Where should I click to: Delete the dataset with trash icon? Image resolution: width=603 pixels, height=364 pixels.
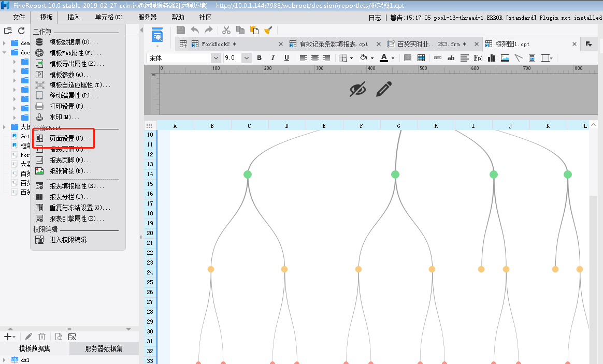pos(42,337)
